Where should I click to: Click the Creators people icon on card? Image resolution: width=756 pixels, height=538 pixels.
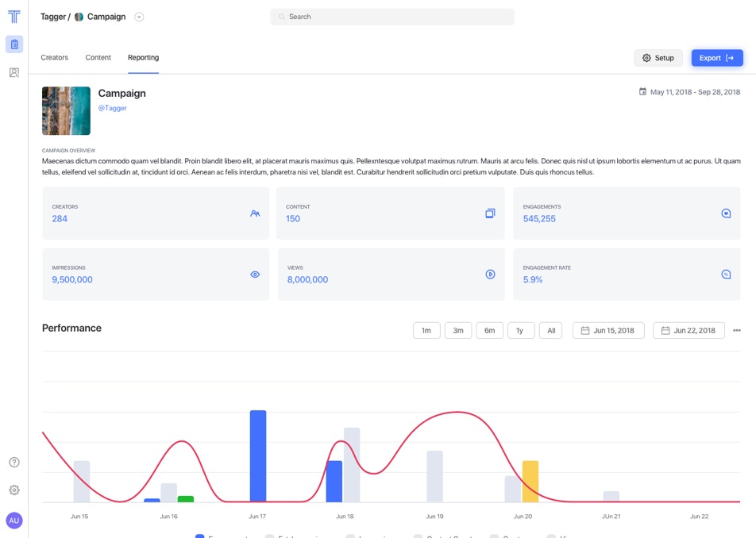click(255, 213)
